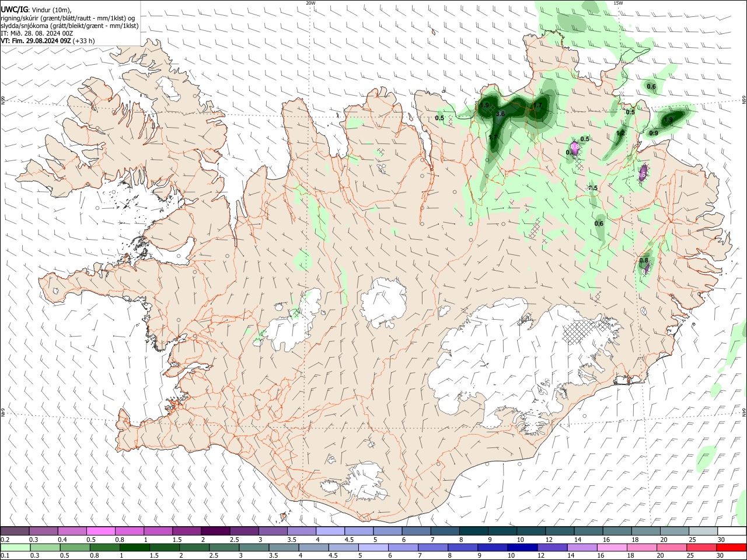Click the dark teal swatch between 8 and 9 on the upper scale
Viewport: 747px width, 560px height.
pyautogui.click(x=473, y=531)
